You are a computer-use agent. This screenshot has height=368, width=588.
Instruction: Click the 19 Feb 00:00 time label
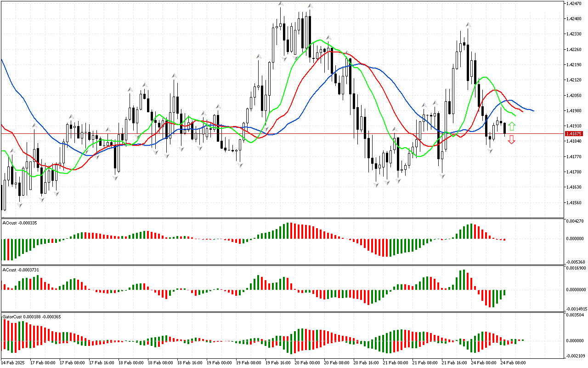click(219, 363)
